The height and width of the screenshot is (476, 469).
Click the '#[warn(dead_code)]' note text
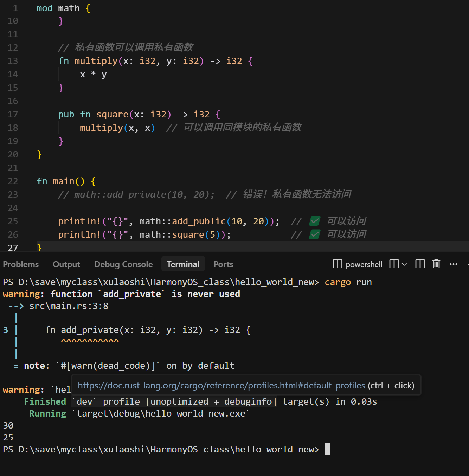(x=108, y=366)
